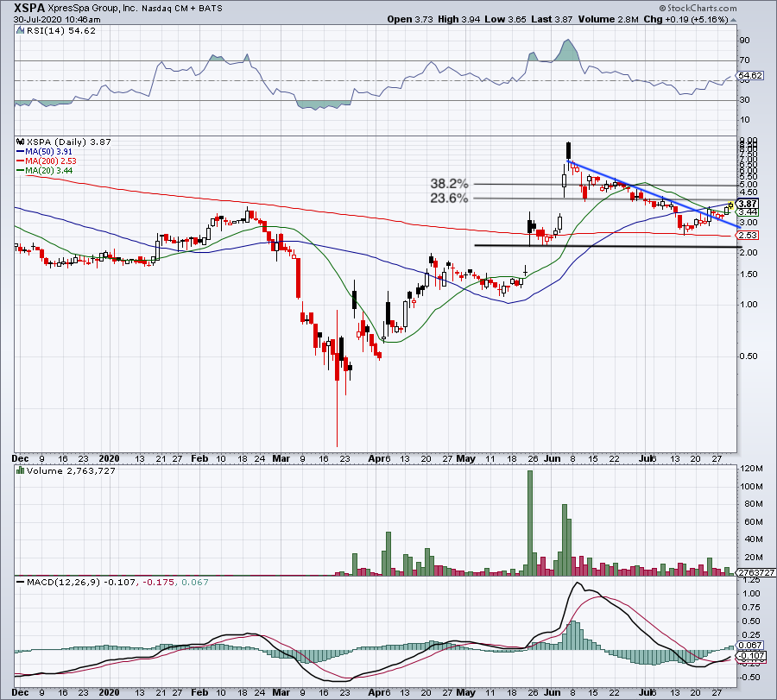This screenshot has height=700, width=777.
Task: Click the 3.87 last price tag
Action: tap(748, 204)
